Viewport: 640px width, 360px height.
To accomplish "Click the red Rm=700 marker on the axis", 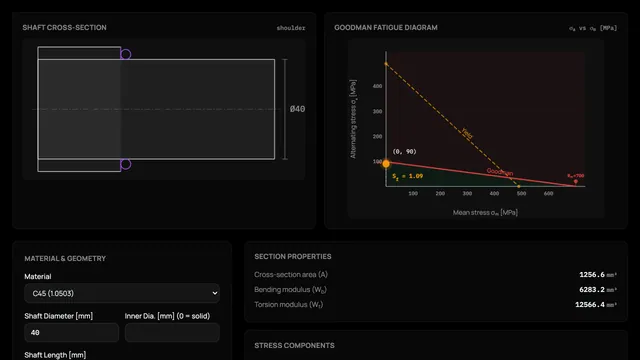I will [x=576, y=181].
